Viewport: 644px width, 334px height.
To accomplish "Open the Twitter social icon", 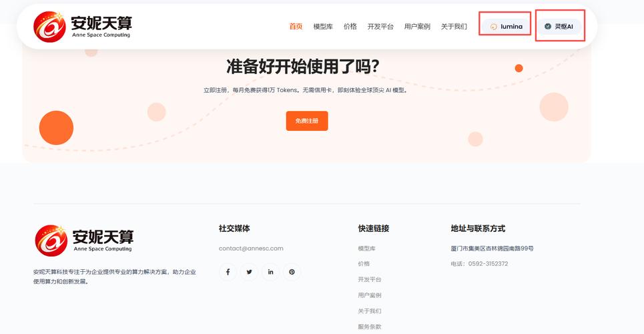I will point(250,272).
